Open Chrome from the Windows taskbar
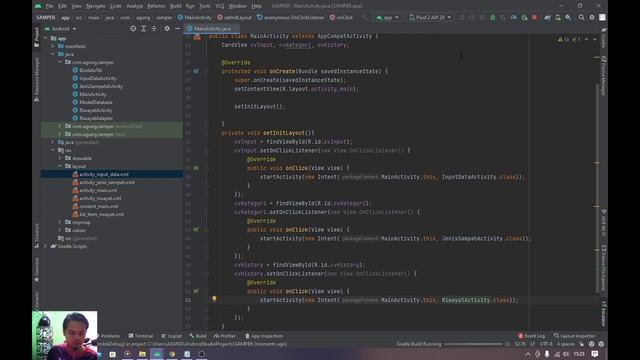 172,354
